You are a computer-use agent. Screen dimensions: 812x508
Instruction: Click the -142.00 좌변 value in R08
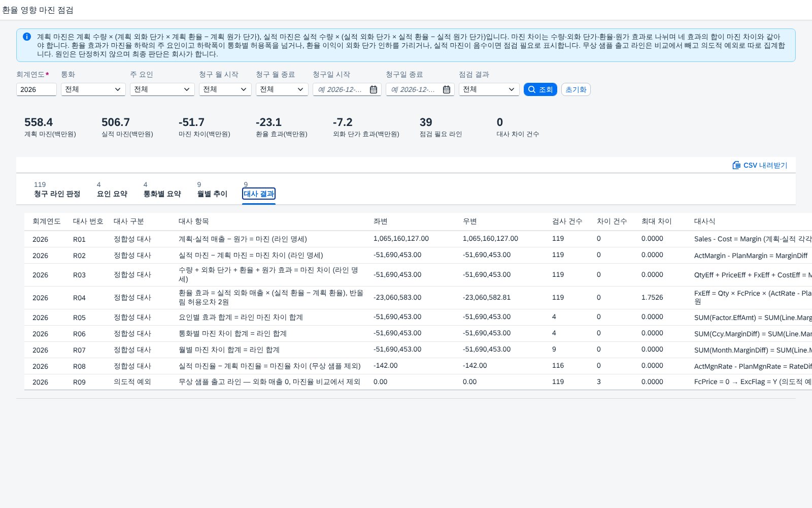pos(386,366)
